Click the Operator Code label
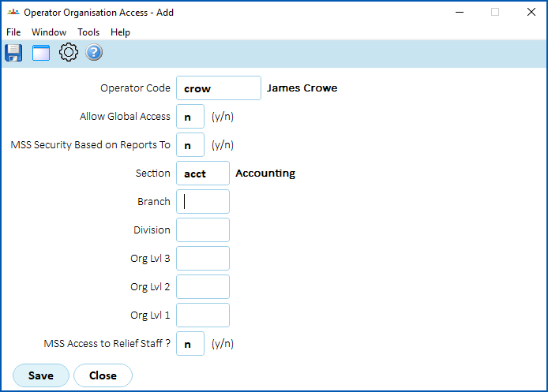Screen dimensions: 548x392 pyautogui.click(x=135, y=88)
